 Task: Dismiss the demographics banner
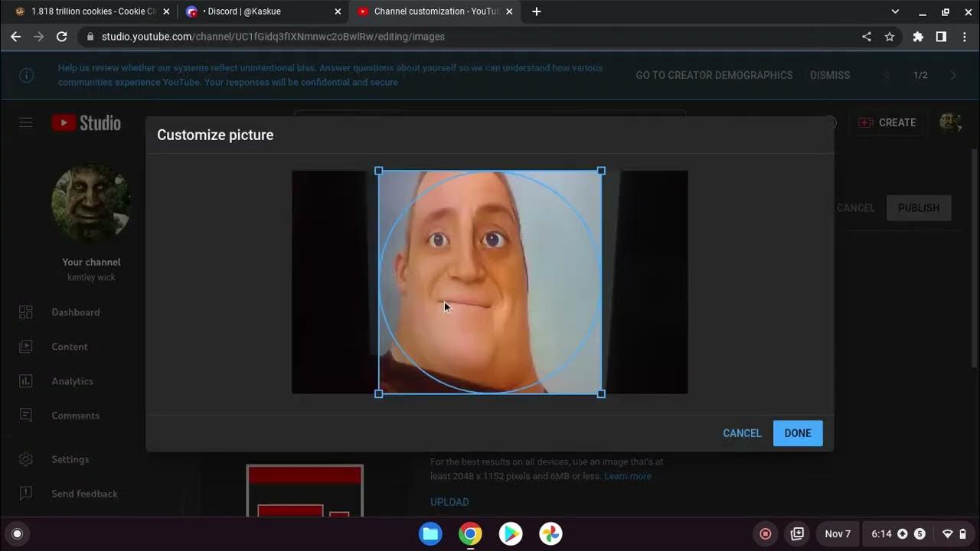click(830, 75)
